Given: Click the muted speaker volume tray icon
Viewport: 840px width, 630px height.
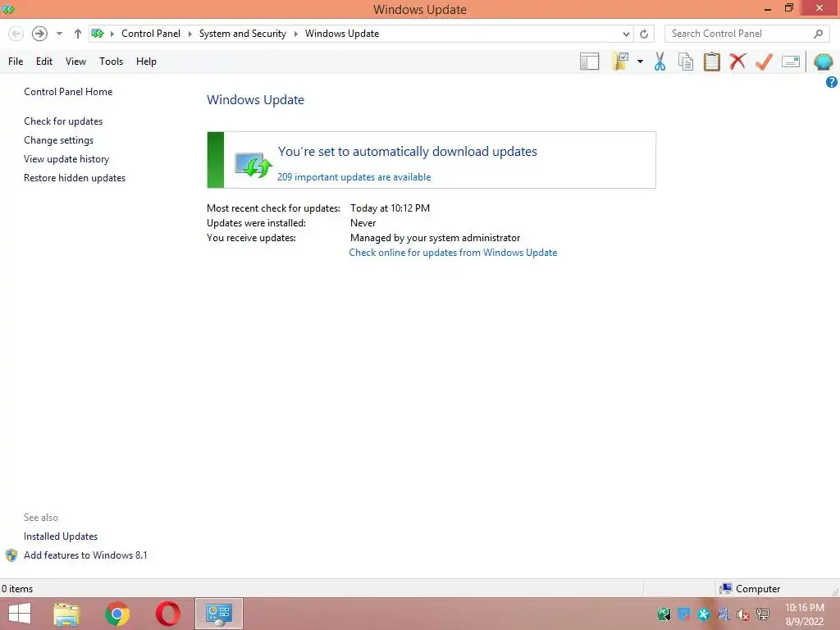Looking at the screenshot, I should point(742,614).
